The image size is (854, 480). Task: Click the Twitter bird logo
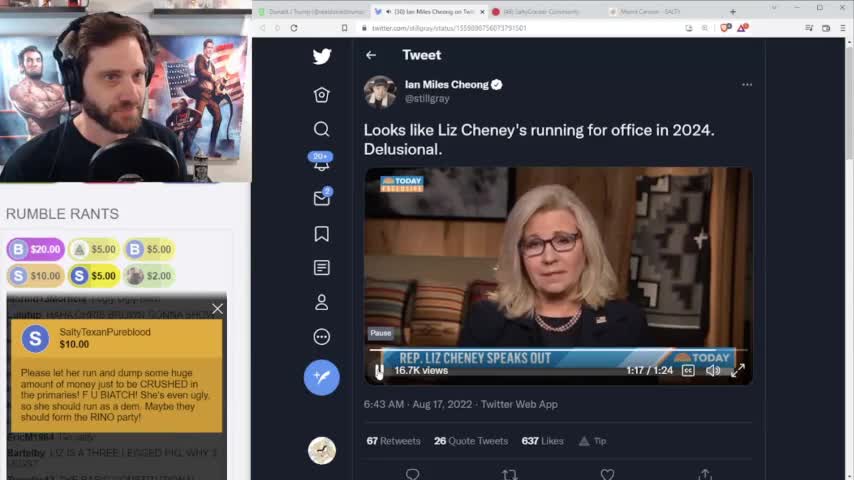(322, 56)
